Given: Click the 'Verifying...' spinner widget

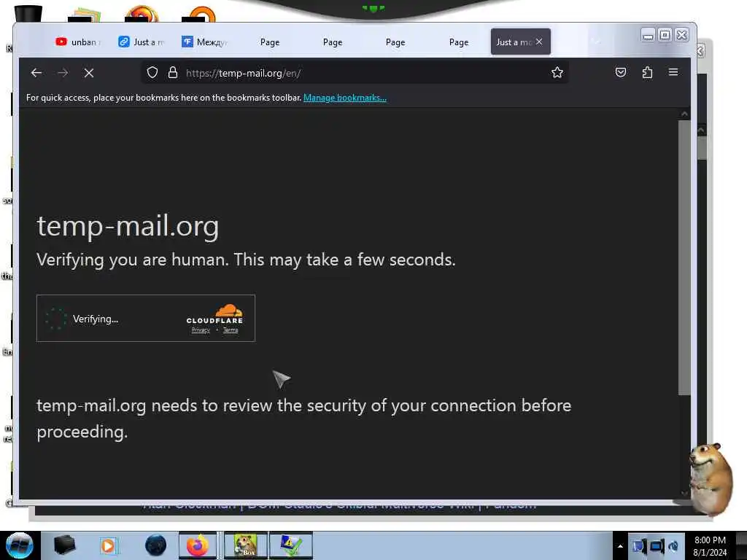Looking at the screenshot, I should click(x=55, y=319).
